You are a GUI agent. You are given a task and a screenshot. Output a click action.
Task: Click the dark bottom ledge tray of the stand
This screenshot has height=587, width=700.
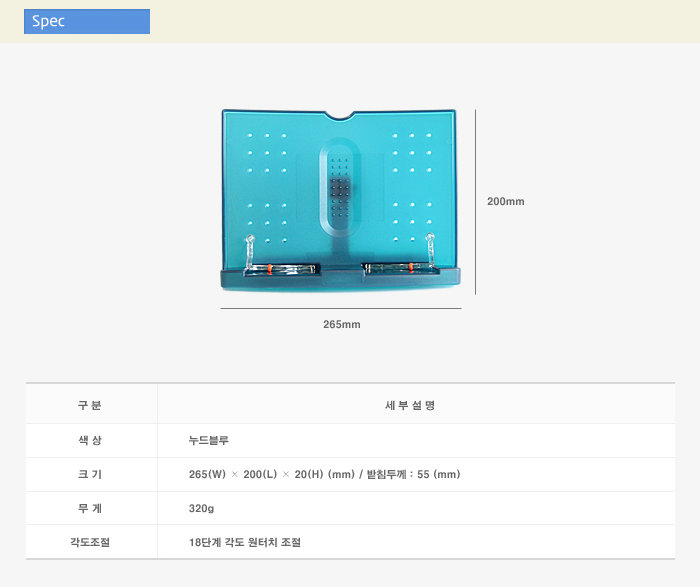[x=340, y=279]
